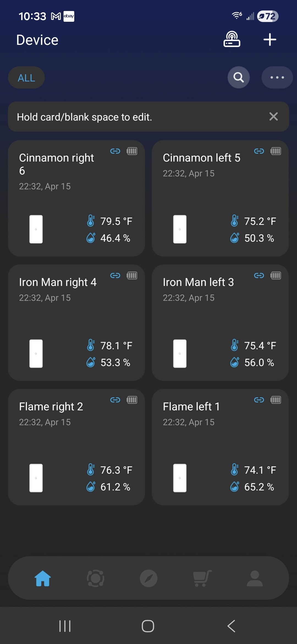Viewport: 297px width, 644px height.
Task: Tap the plus icon to add device
Action: (270, 40)
